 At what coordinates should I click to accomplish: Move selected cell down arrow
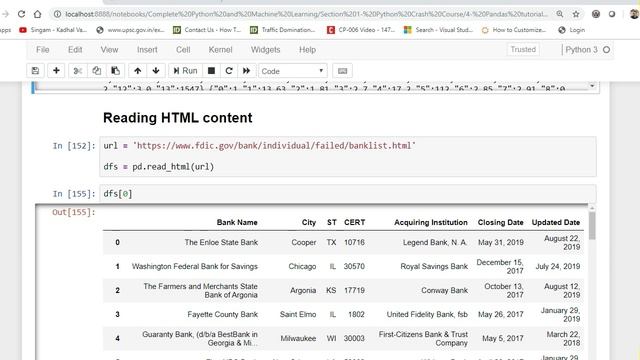tap(156, 71)
